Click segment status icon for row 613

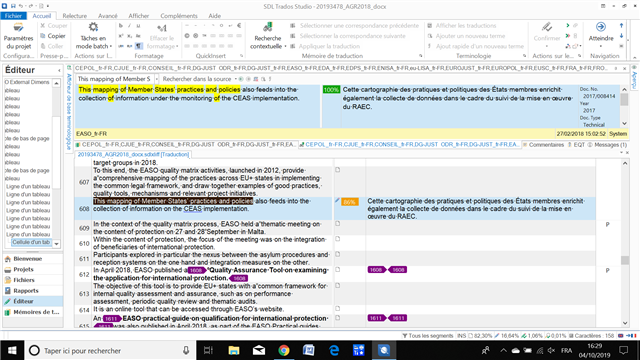[x=338, y=285]
